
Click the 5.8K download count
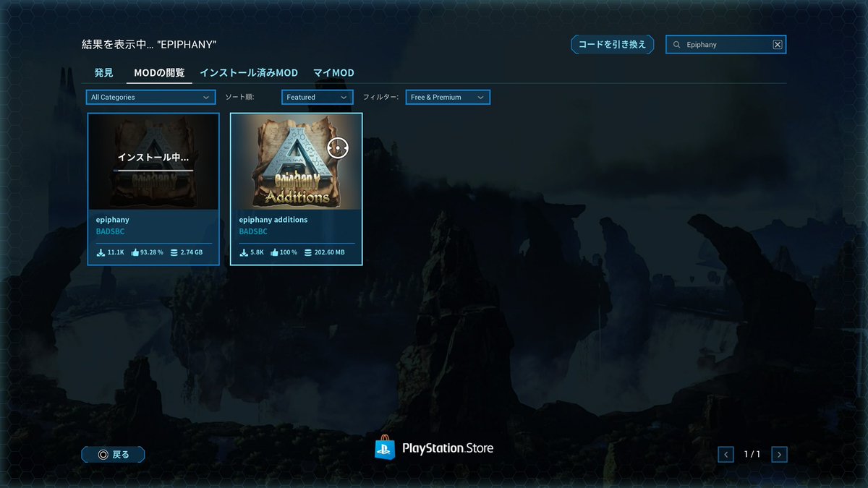pos(257,253)
